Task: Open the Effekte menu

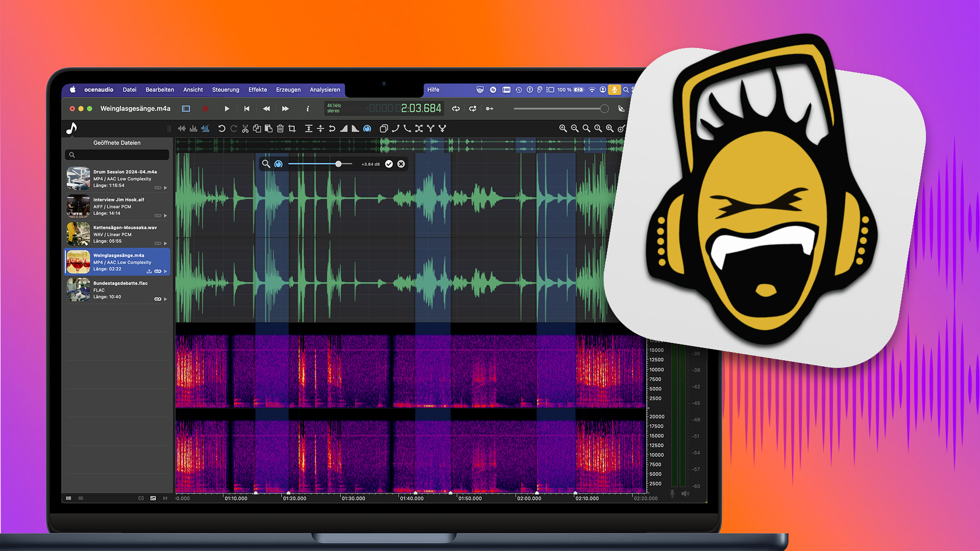Action: click(257, 90)
